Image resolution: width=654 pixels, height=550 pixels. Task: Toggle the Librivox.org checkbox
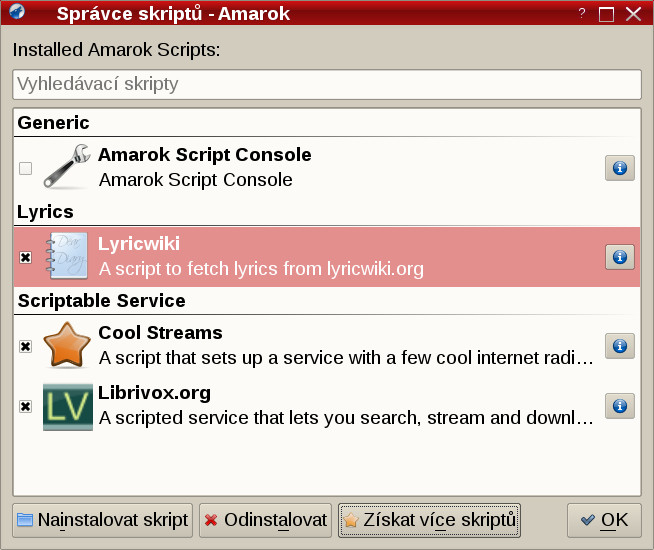pyautogui.click(x=25, y=406)
